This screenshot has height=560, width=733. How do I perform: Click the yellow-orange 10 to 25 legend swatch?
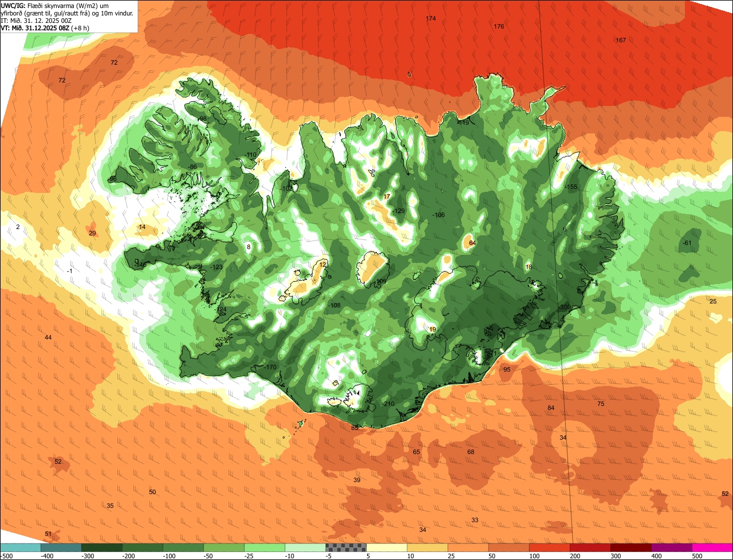click(427, 547)
